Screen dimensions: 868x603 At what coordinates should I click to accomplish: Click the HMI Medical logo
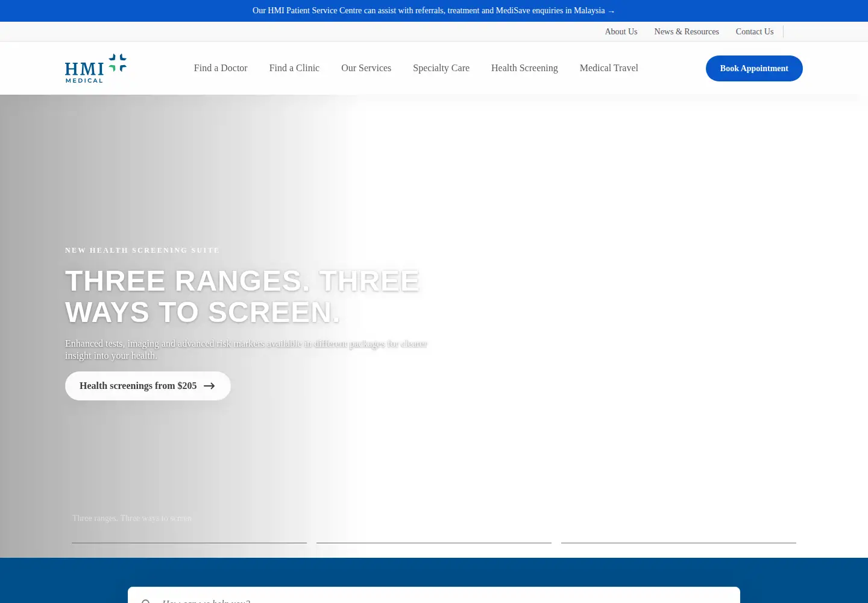coord(96,68)
